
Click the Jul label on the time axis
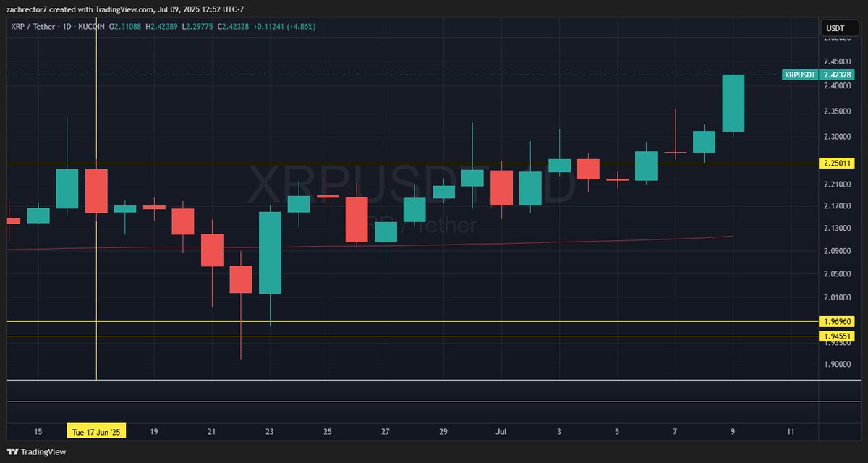[x=501, y=430]
